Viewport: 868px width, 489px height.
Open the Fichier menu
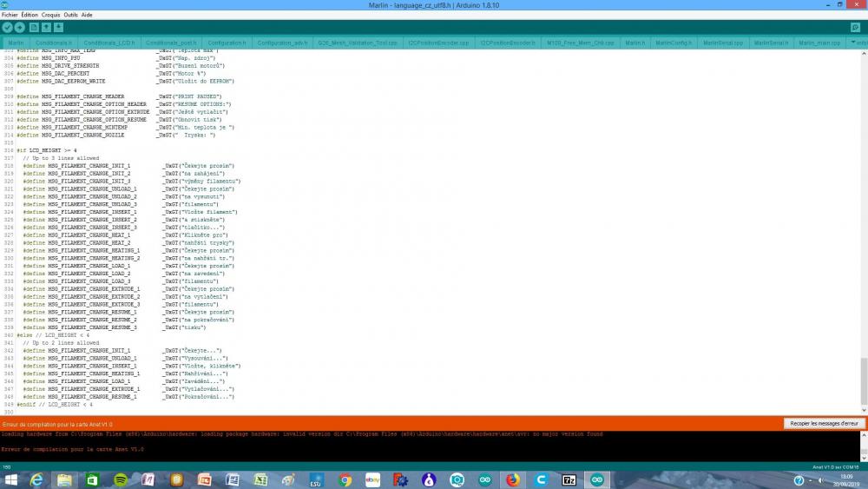point(10,15)
